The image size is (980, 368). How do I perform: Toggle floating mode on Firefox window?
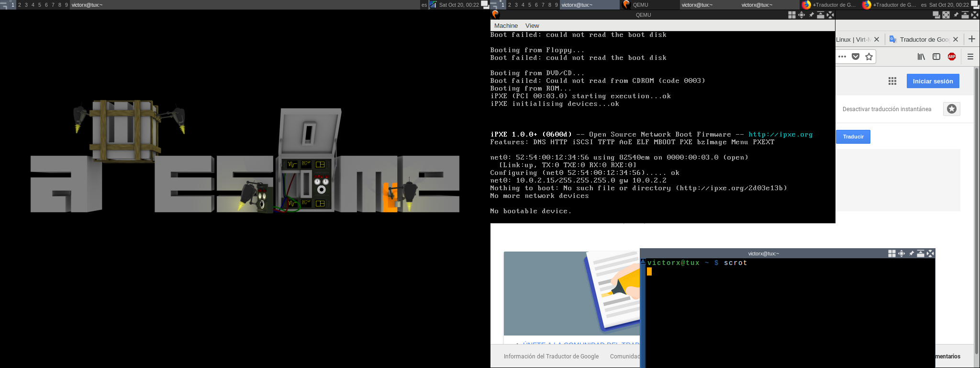936,15
